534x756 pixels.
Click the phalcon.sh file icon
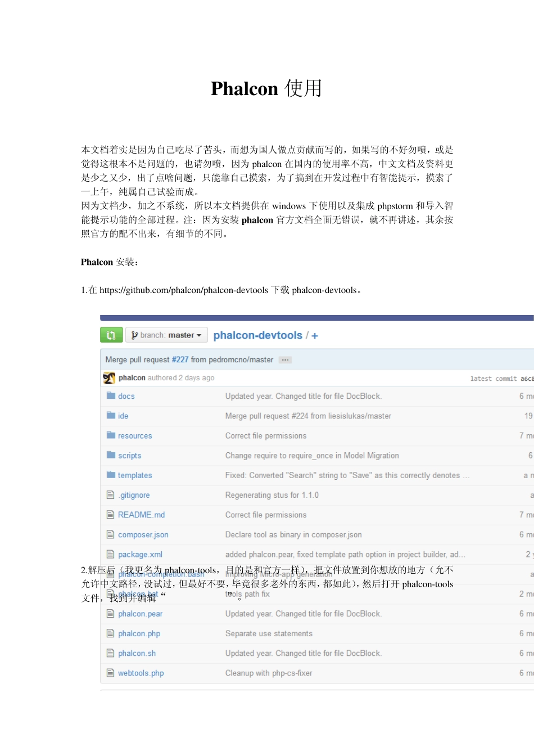[x=111, y=653]
